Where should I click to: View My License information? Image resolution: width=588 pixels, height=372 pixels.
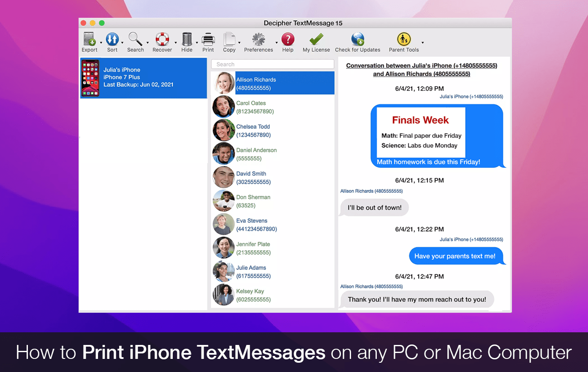(x=316, y=41)
